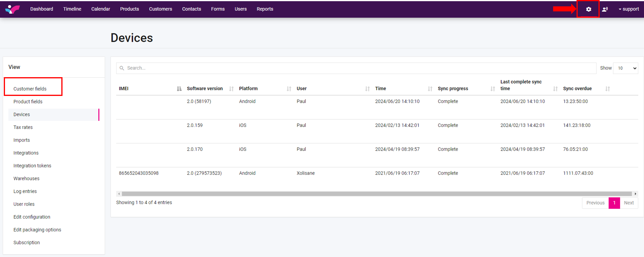
Task: Open the Reports menu item
Action: coord(265,9)
